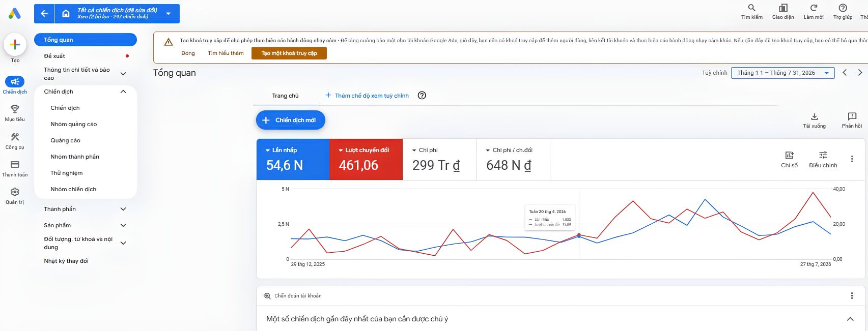Click the Tuỳ chỉnh label
The image size is (868, 331).
[x=714, y=73]
